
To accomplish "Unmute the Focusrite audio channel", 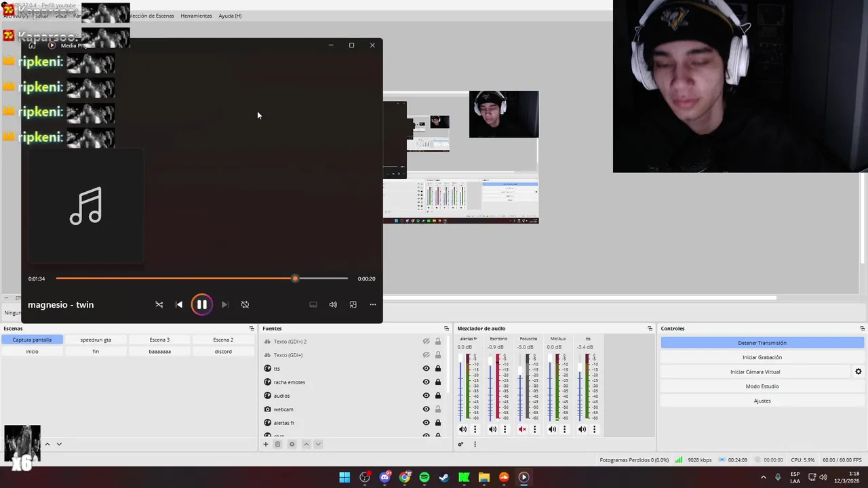I will coord(522,429).
